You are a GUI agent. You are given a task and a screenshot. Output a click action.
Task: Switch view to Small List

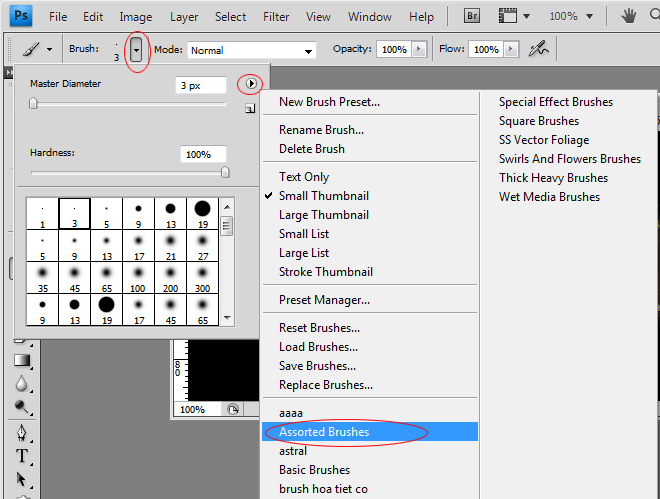(x=370, y=234)
